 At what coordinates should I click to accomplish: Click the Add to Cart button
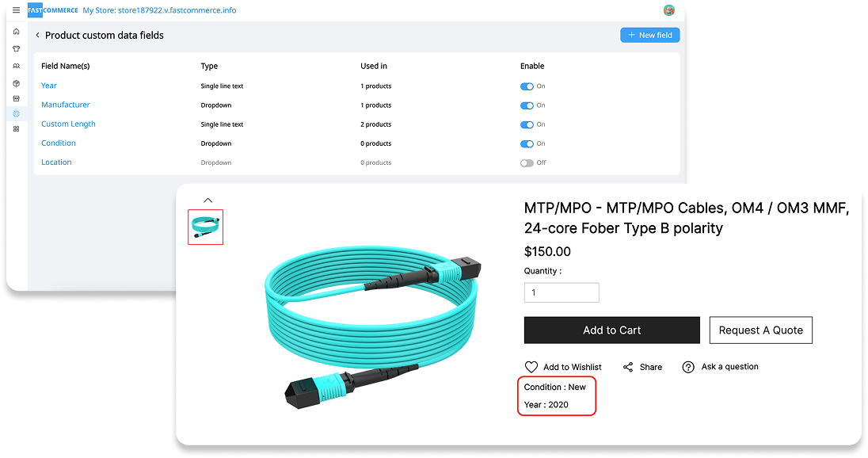coord(611,330)
